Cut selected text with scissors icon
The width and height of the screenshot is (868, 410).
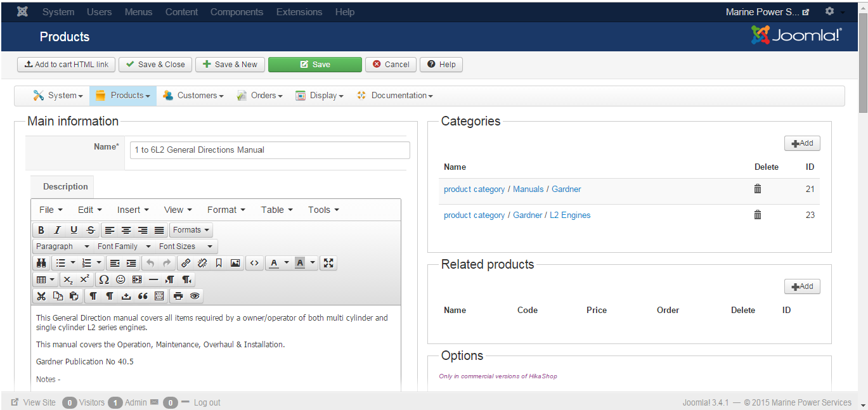(x=41, y=296)
